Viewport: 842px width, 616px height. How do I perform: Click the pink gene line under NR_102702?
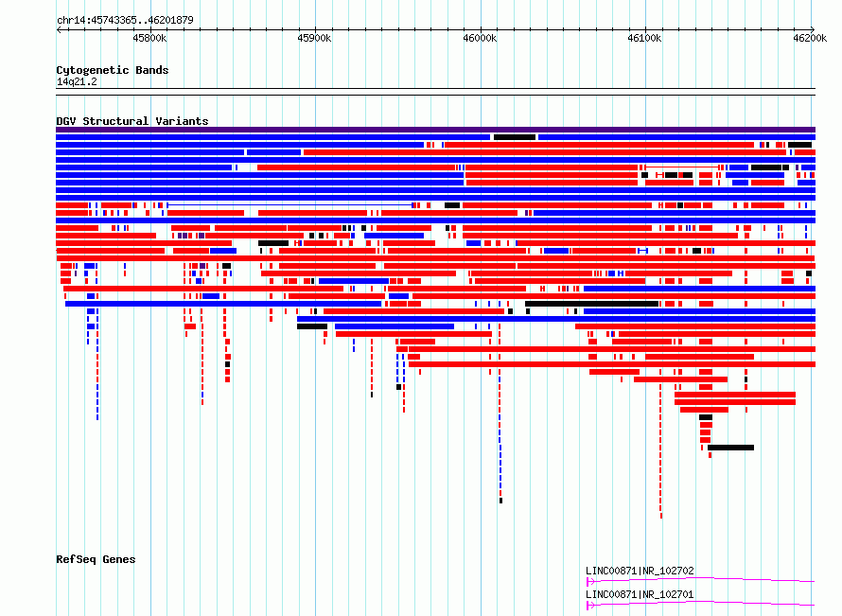click(x=700, y=580)
